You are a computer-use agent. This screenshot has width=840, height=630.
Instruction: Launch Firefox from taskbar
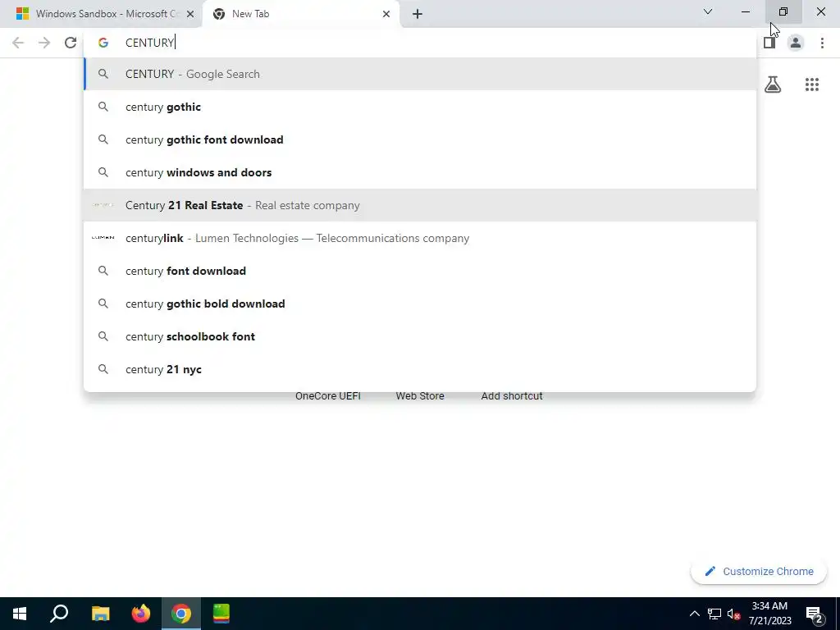pyautogui.click(x=141, y=614)
